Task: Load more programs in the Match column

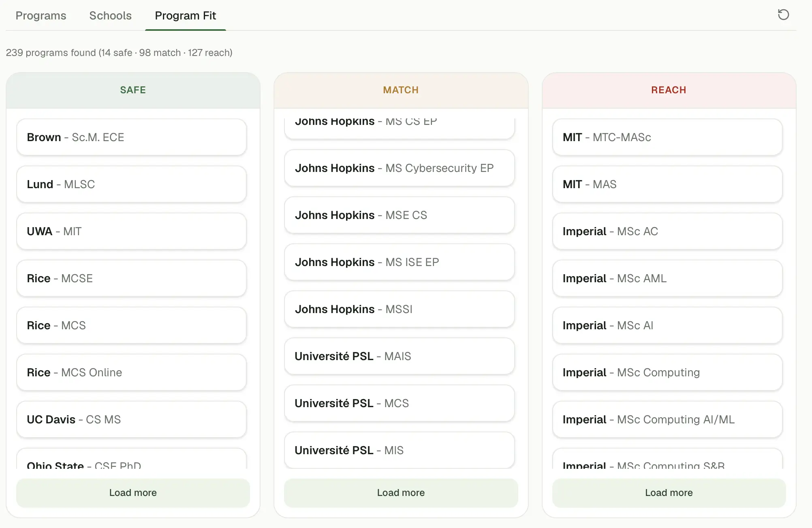Action: pos(401,493)
